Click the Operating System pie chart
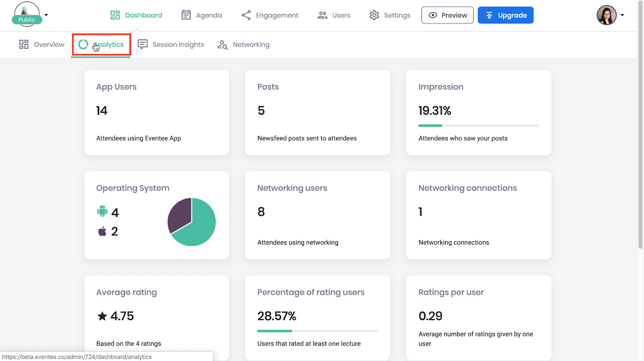Screen dimensions: 644x361 pyautogui.click(x=192, y=222)
